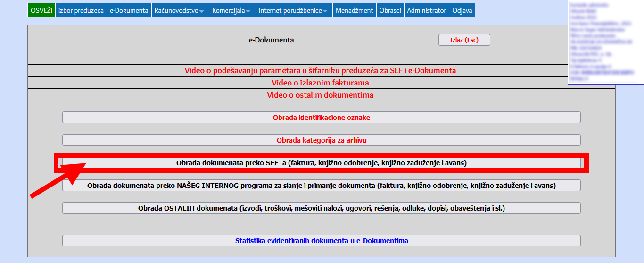
Task: Click Obrada identifikacione oznake button
Action: click(x=322, y=118)
